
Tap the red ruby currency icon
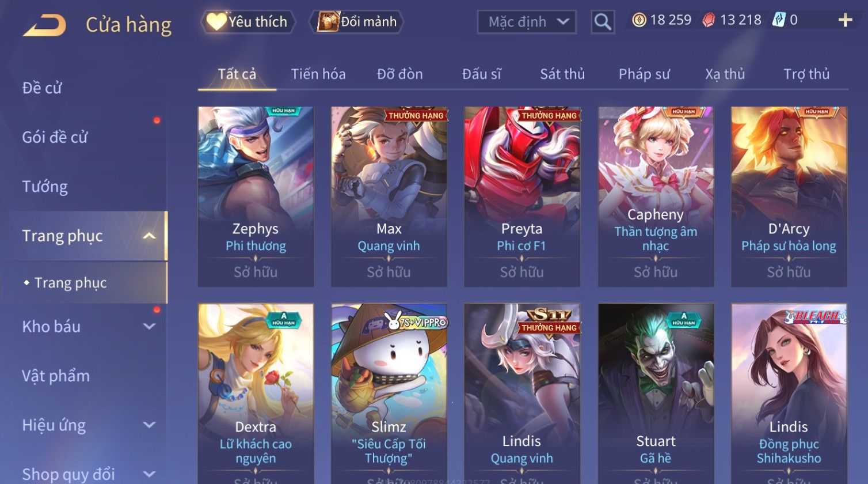[709, 20]
